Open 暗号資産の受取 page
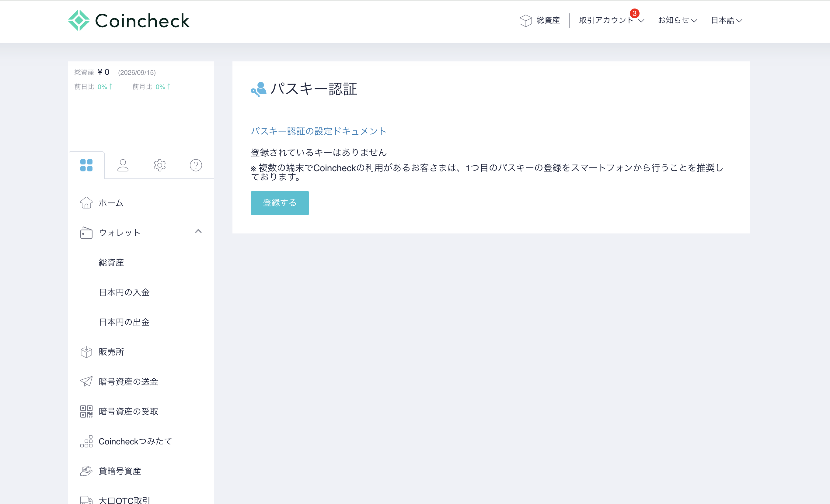Image resolution: width=830 pixels, height=504 pixels. coord(128,412)
